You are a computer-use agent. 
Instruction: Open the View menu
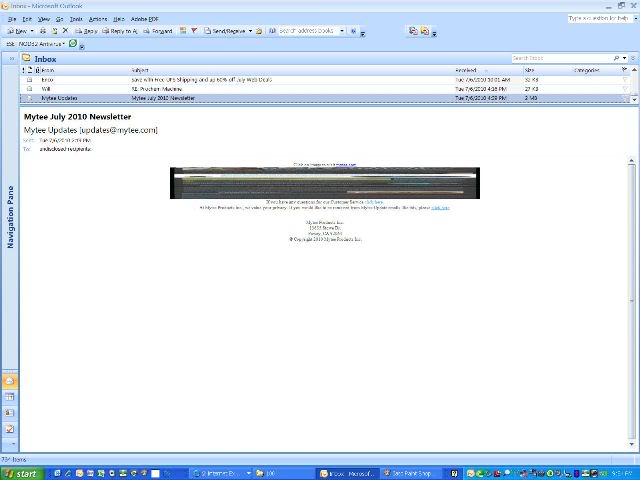pos(44,19)
